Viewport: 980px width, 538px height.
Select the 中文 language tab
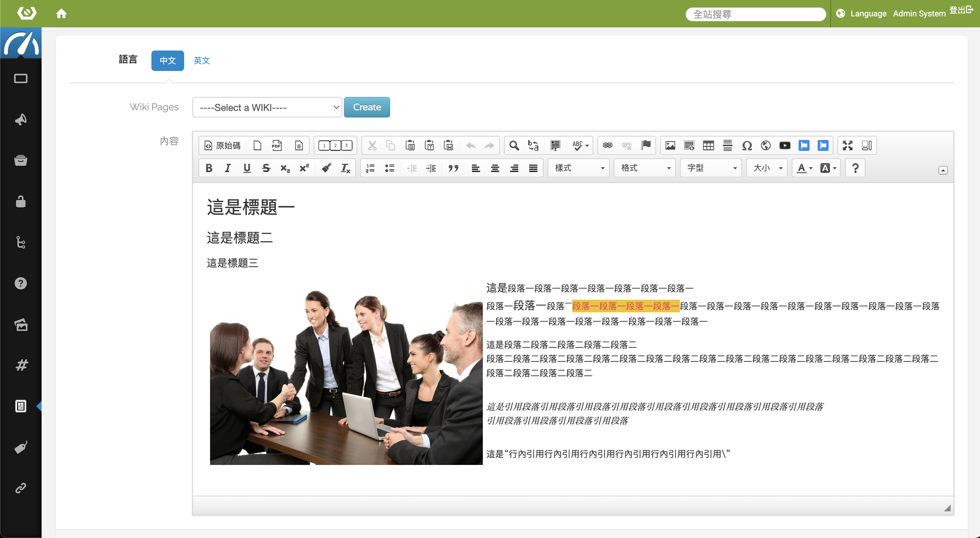(x=167, y=60)
